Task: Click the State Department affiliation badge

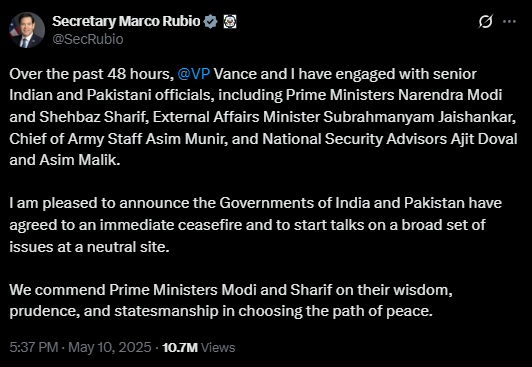Action: [x=230, y=21]
